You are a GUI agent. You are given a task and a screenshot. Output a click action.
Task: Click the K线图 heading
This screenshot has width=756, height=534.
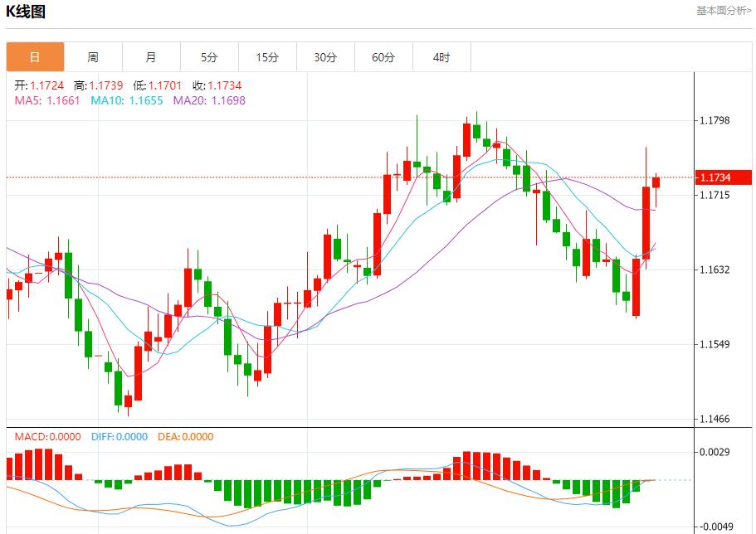[x=27, y=12]
